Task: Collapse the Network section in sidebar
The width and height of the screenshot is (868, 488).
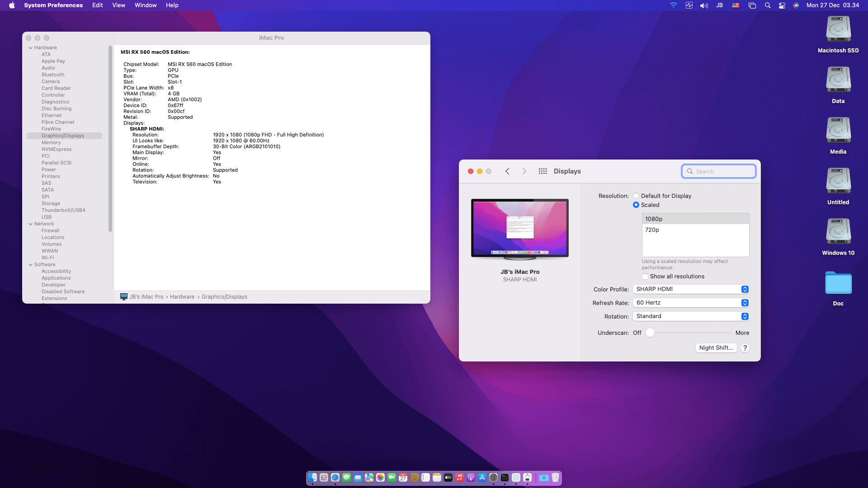Action: (31, 224)
